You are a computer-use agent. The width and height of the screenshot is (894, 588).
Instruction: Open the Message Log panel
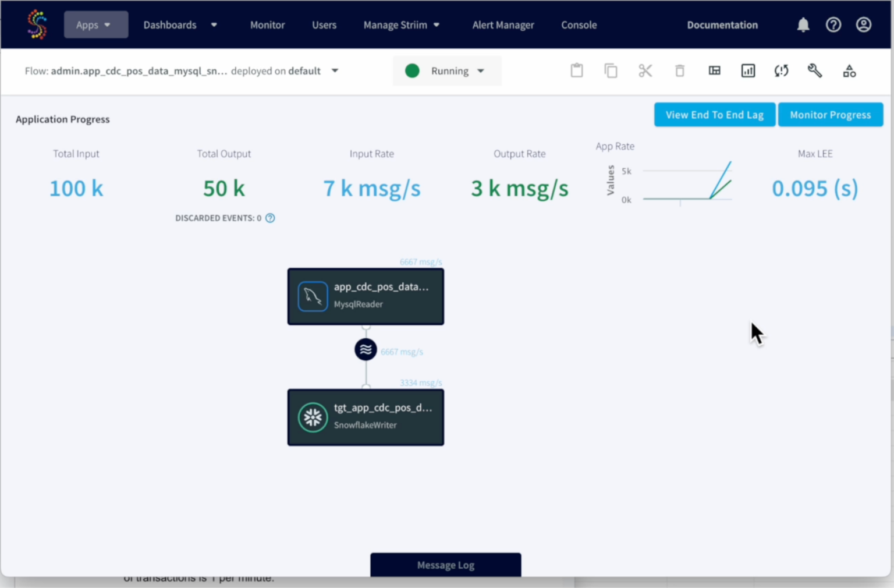[445, 564]
